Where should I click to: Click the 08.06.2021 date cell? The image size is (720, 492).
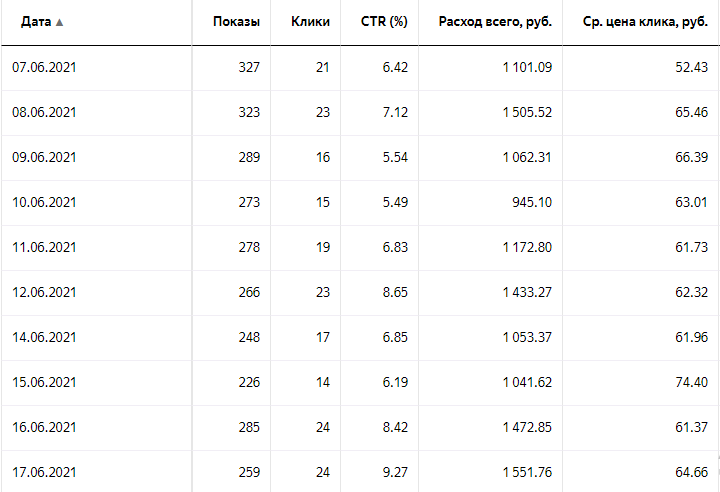tap(44, 112)
